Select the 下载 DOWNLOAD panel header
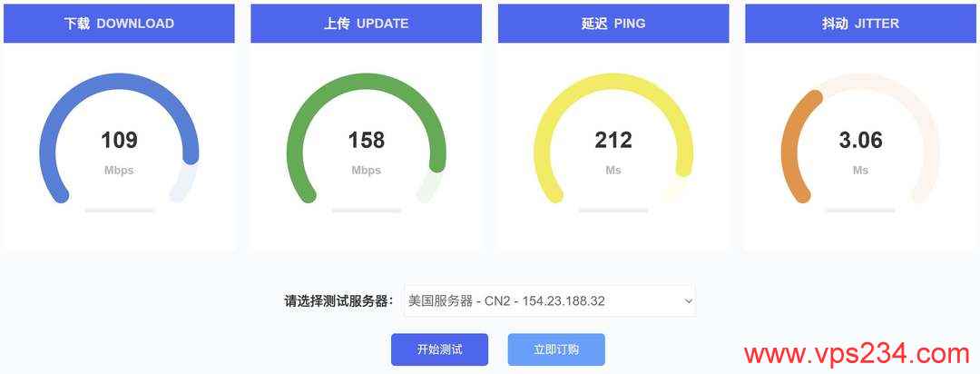 pos(119,24)
